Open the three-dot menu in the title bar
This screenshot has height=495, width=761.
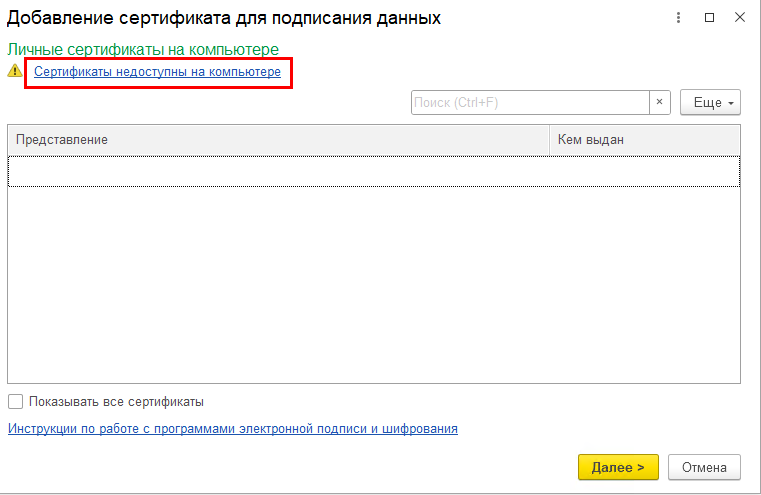pos(680,18)
